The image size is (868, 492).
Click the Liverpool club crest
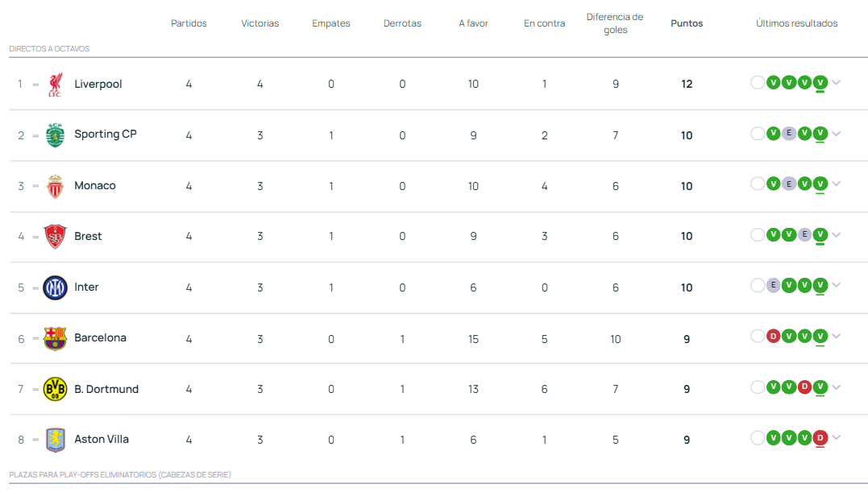(x=55, y=84)
